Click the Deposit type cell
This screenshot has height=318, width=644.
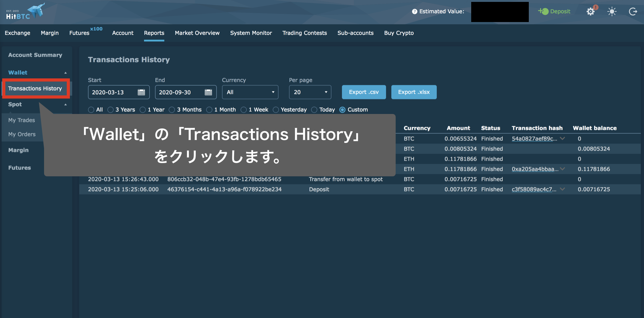point(319,189)
